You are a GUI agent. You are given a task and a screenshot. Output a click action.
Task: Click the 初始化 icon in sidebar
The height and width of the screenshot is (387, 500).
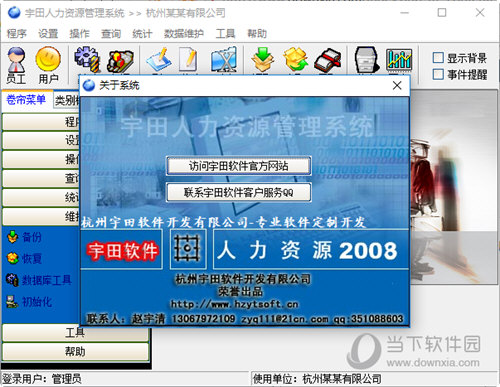(x=12, y=301)
